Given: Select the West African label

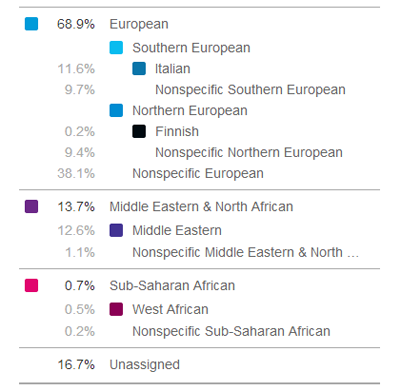Looking at the screenshot, I should (x=170, y=309).
